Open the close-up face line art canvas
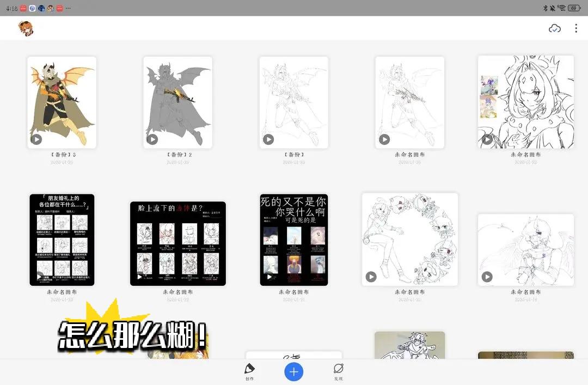588x385 pixels. click(x=525, y=101)
